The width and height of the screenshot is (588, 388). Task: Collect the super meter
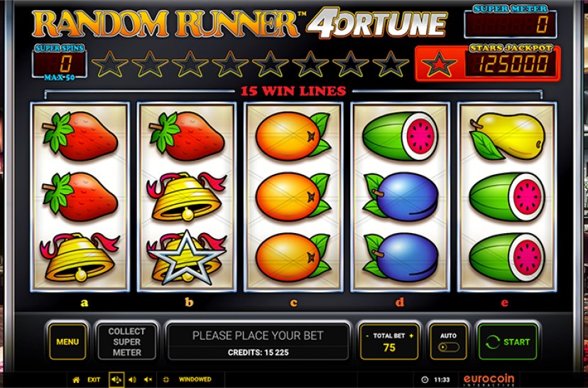pos(126,342)
